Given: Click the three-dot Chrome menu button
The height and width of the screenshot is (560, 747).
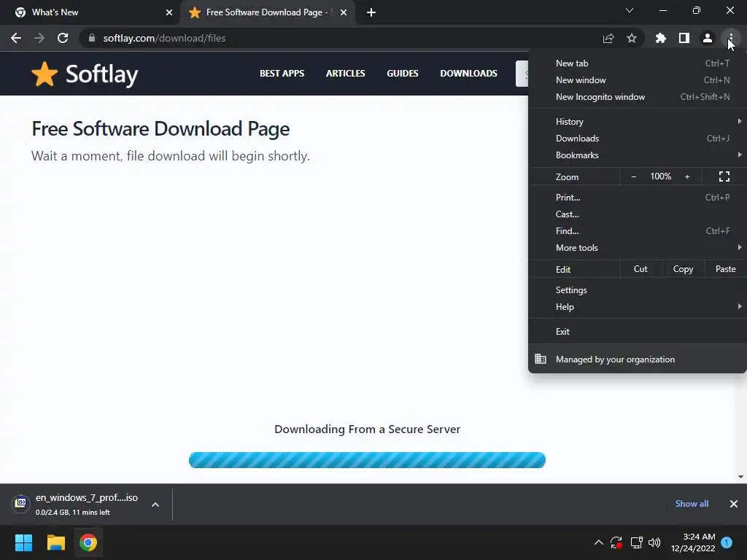Looking at the screenshot, I should [731, 38].
